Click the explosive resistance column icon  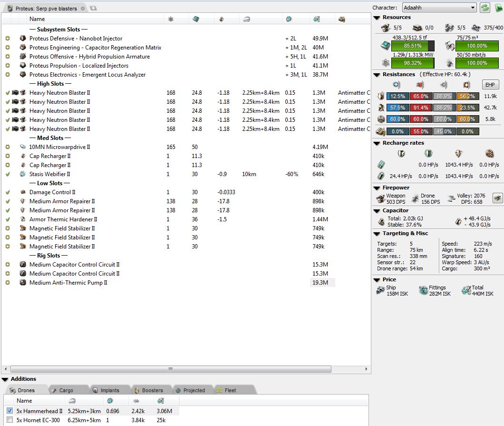point(467,85)
